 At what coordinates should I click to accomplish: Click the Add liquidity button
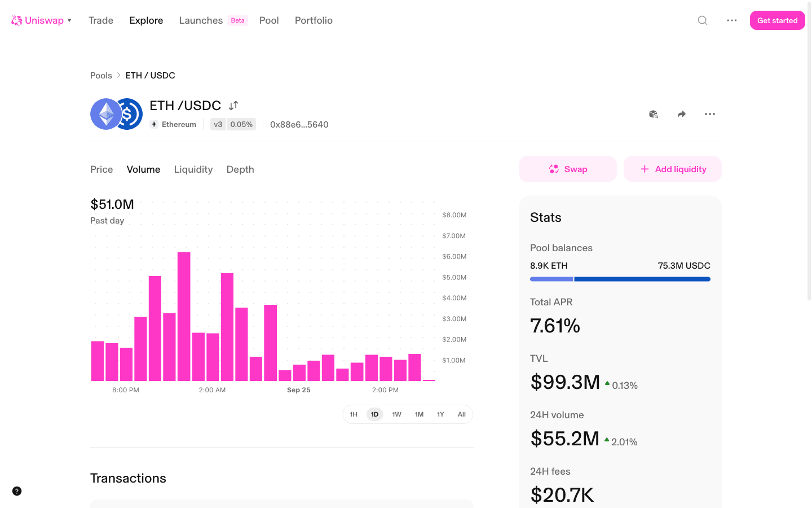point(673,169)
